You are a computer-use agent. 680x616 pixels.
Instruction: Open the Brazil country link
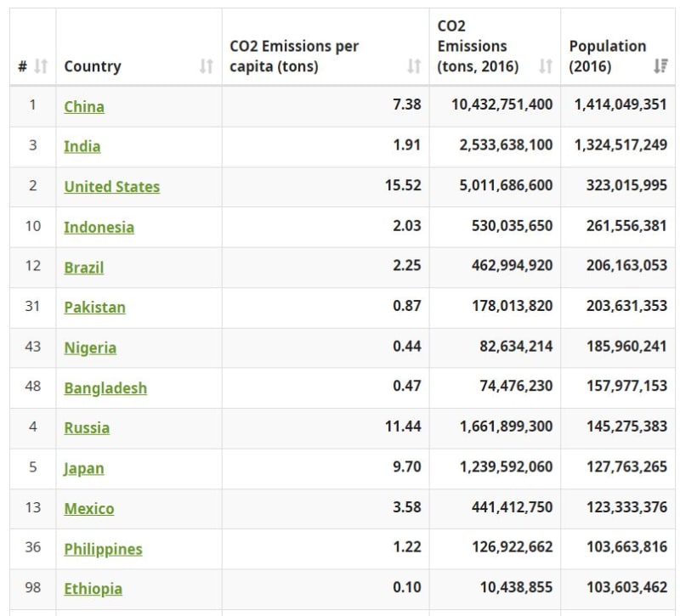[83, 268]
